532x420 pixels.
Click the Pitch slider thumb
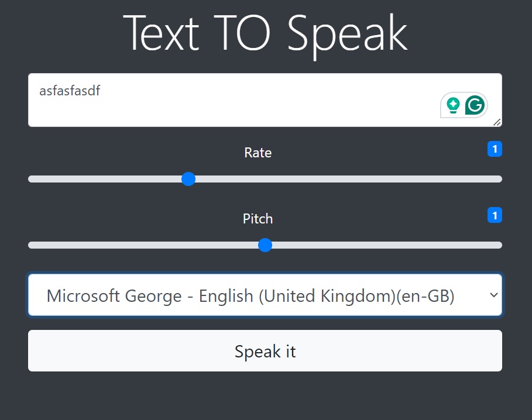pyautogui.click(x=265, y=245)
